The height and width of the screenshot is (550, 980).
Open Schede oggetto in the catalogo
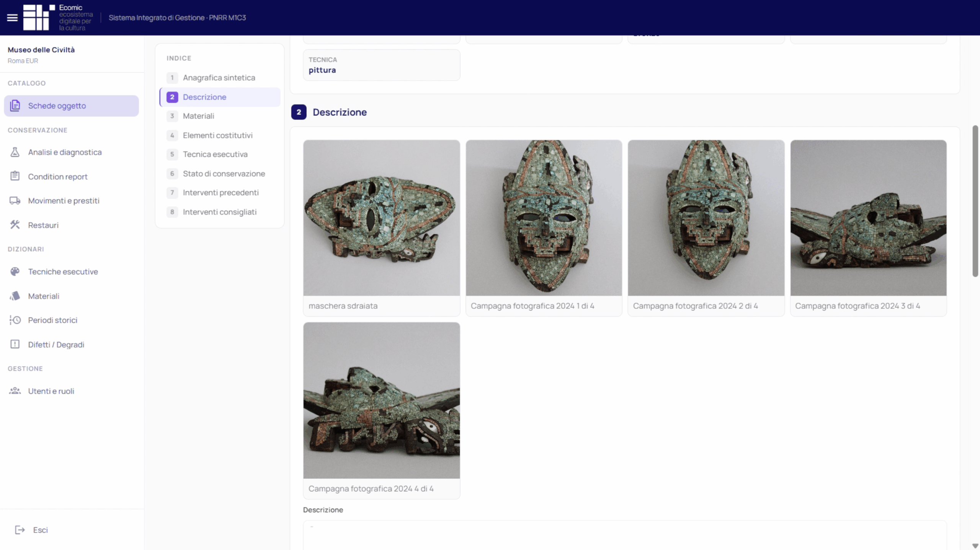coord(71,106)
